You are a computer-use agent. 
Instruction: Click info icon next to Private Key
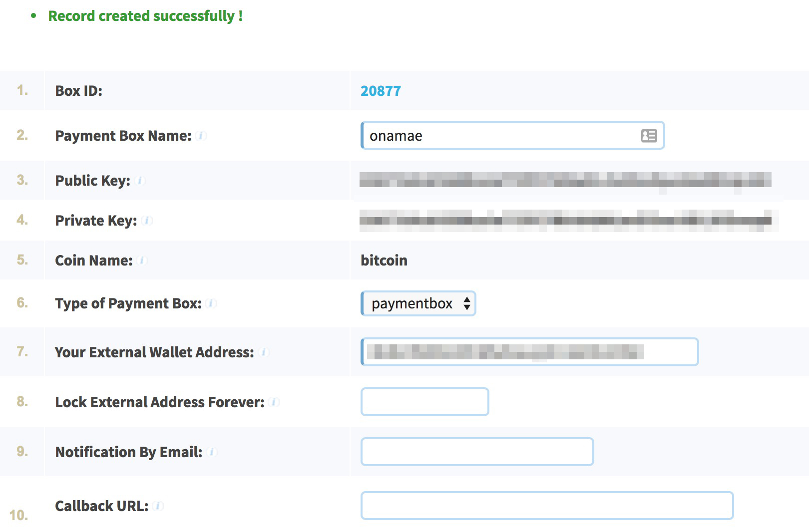[x=147, y=221]
